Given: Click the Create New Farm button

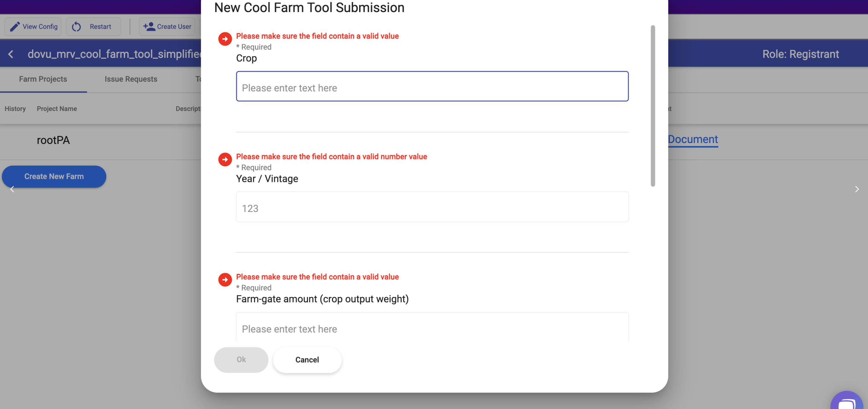Looking at the screenshot, I should [x=54, y=176].
